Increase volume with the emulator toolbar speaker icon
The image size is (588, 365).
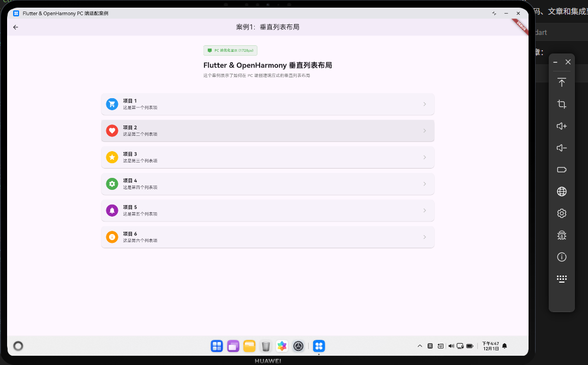pyautogui.click(x=561, y=126)
